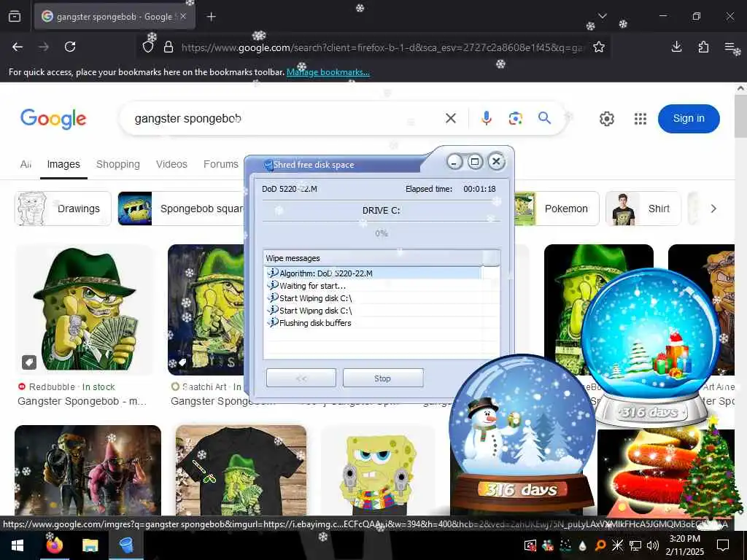Open the Redbubble Gangster Spongebob image
The height and width of the screenshot is (560, 747).
85,309
